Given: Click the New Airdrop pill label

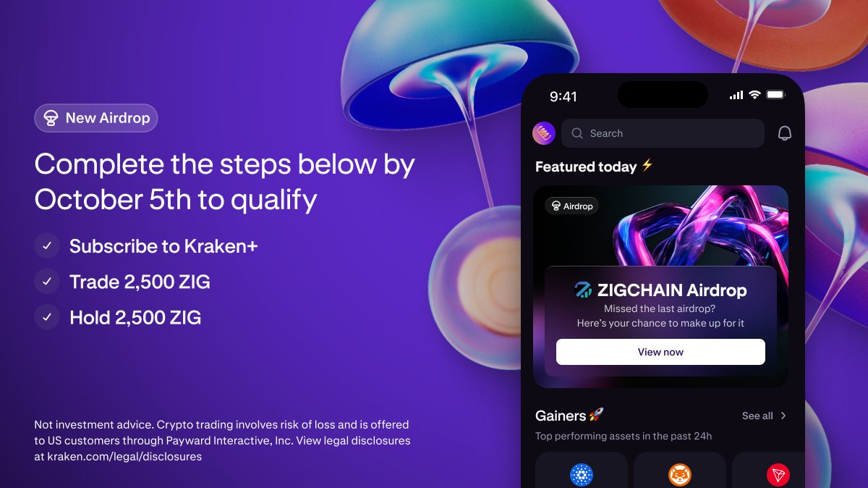Looking at the screenshot, I should (95, 118).
